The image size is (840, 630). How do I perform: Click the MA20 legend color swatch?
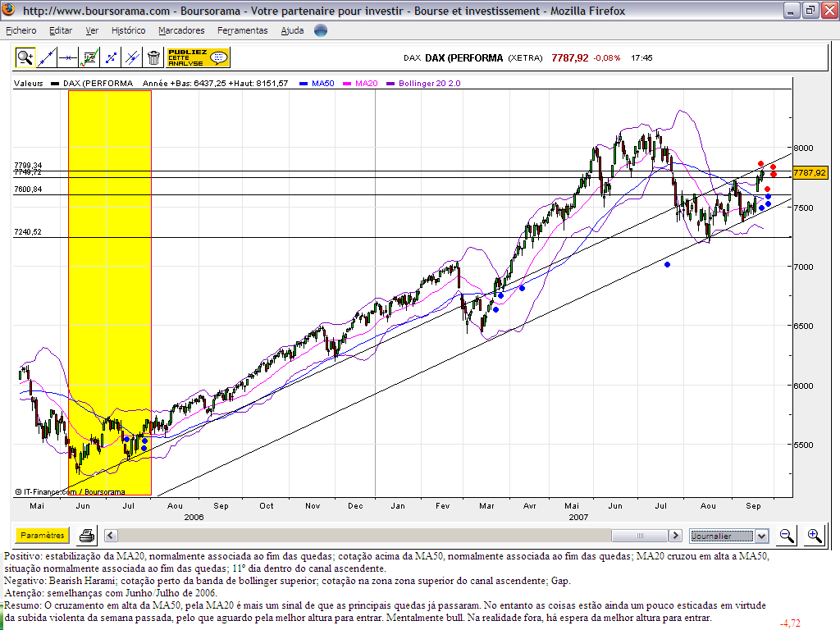347,84
